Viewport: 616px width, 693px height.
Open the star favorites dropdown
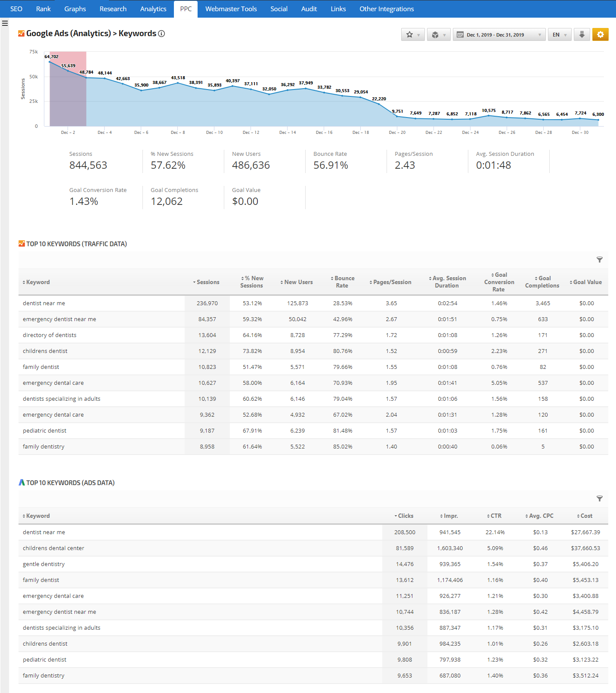tap(413, 35)
